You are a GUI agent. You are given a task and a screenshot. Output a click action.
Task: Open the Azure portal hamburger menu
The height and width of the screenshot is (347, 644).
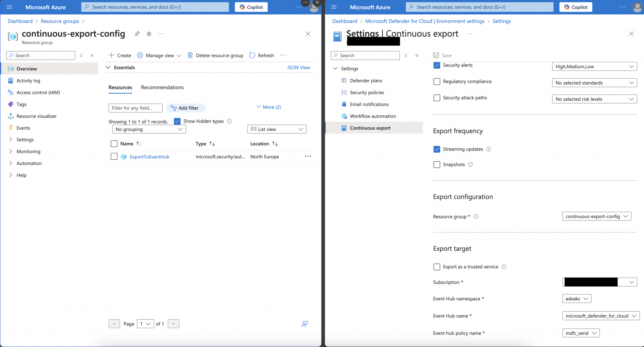[x=9, y=7]
